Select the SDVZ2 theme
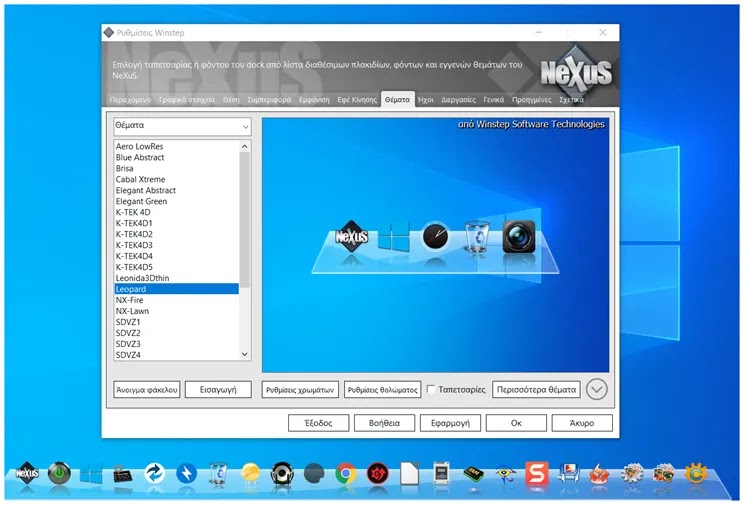The height and width of the screenshot is (505, 744). tap(177, 333)
